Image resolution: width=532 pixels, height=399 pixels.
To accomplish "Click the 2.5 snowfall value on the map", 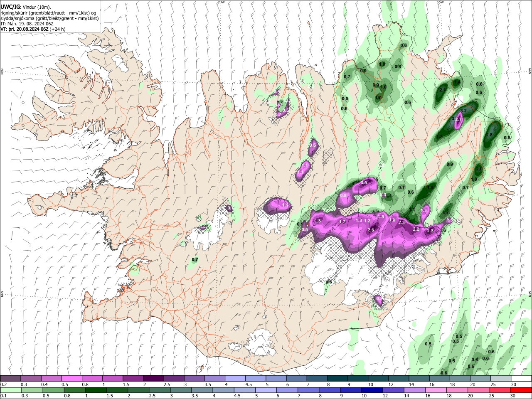I will point(430,231).
